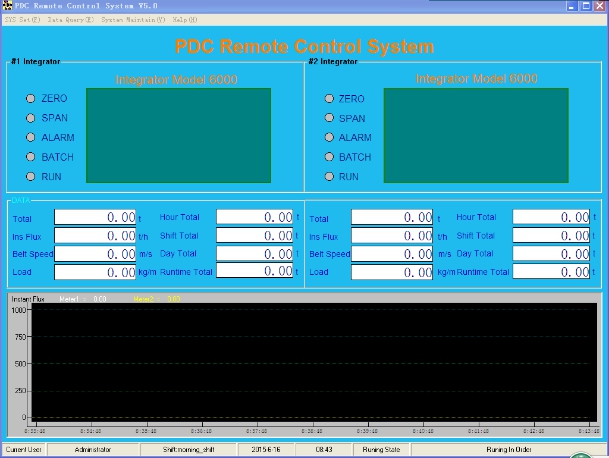Select the #2 Integrator RUN indicator
This screenshot has height=458, width=609.
[x=328, y=177]
